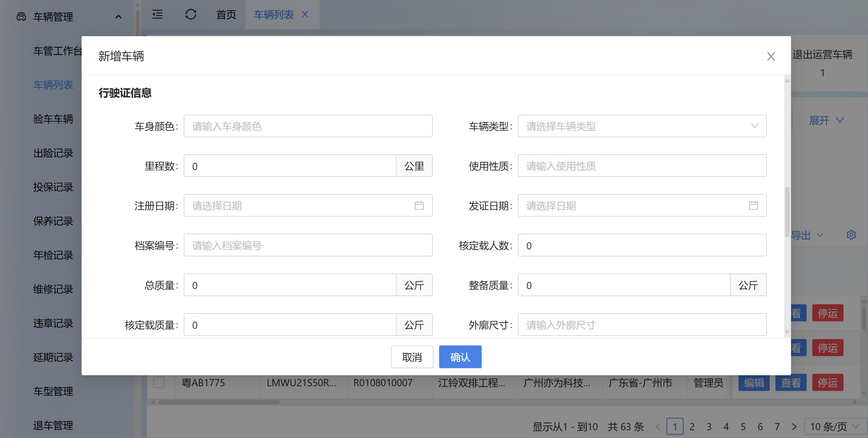Click the 车身颜色 input field
Image resolution: width=868 pixels, height=438 pixels.
pos(308,126)
